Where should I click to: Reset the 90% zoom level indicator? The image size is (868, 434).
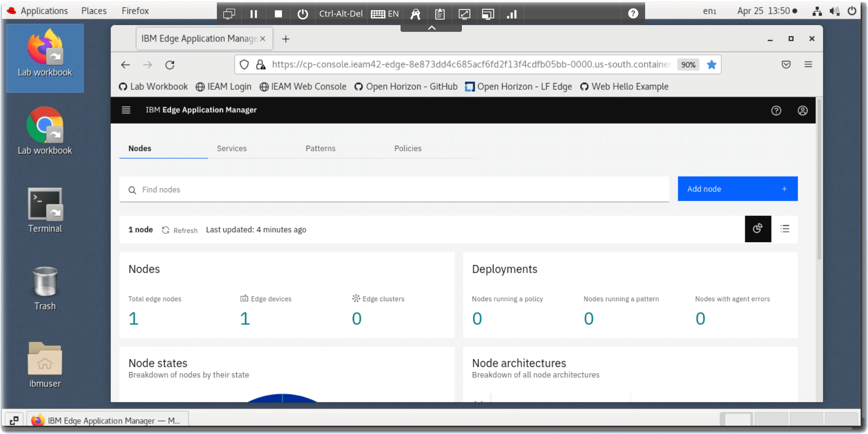click(688, 65)
